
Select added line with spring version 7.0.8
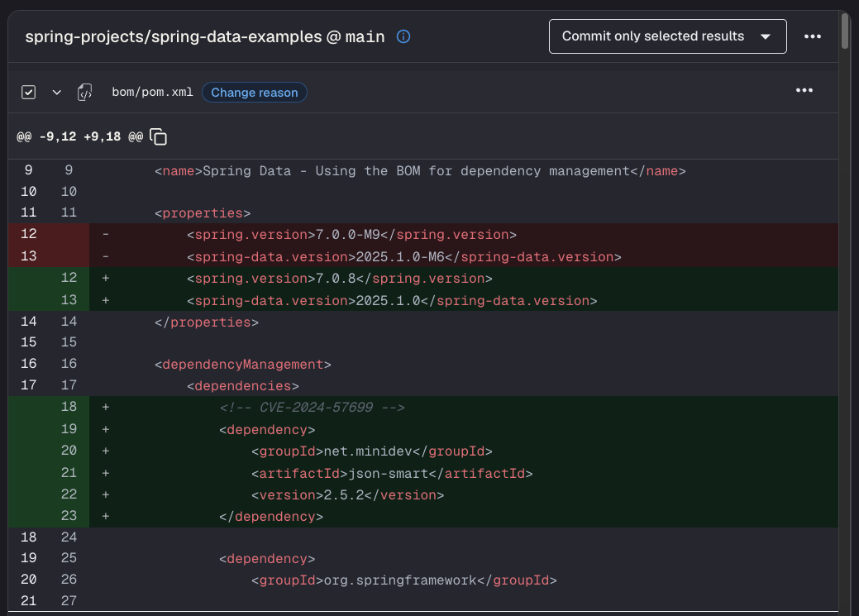tap(423, 279)
